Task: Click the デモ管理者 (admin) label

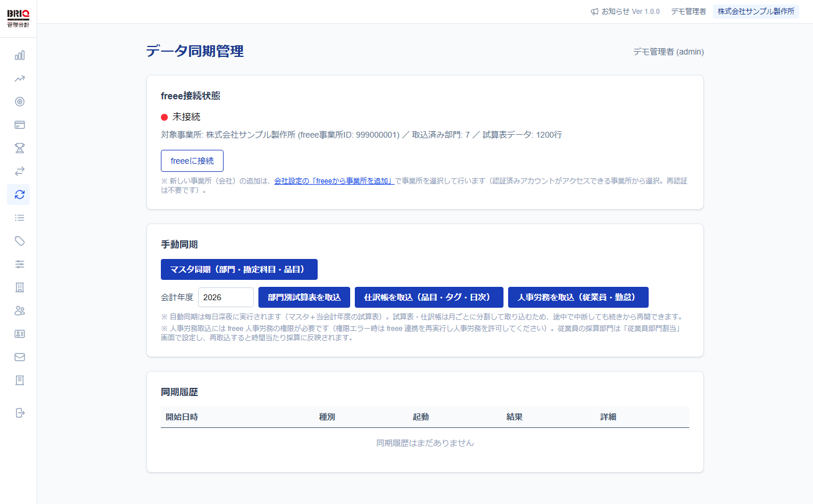Action: coord(668,52)
